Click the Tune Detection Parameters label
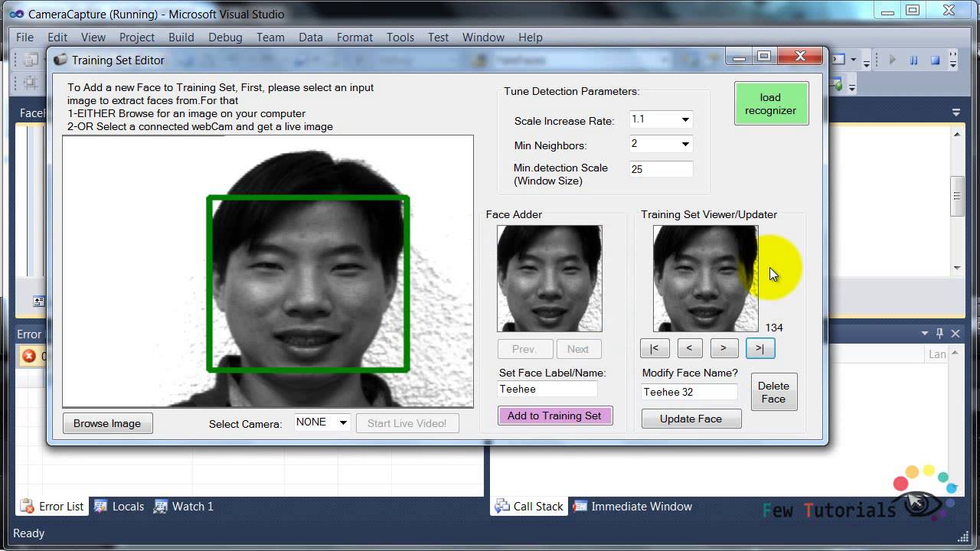The width and height of the screenshot is (980, 551). pyautogui.click(x=571, y=91)
